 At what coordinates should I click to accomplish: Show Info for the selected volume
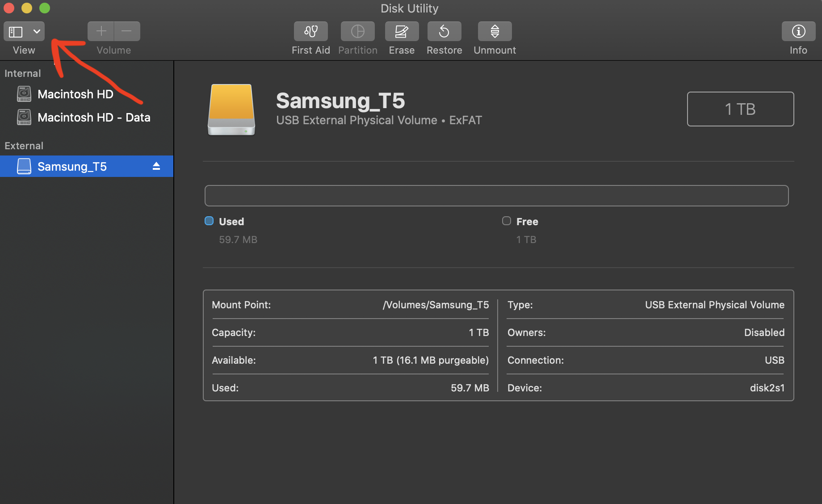click(x=798, y=31)
